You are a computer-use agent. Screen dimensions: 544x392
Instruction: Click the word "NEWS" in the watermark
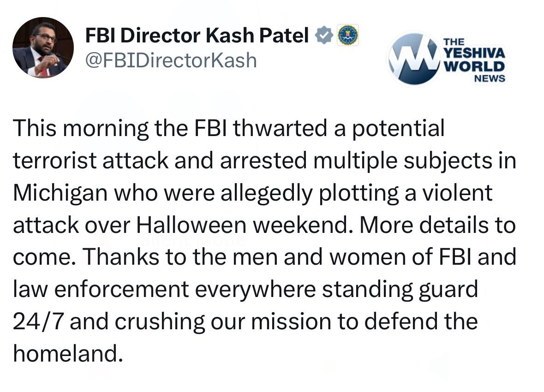[x=490, y=78]
